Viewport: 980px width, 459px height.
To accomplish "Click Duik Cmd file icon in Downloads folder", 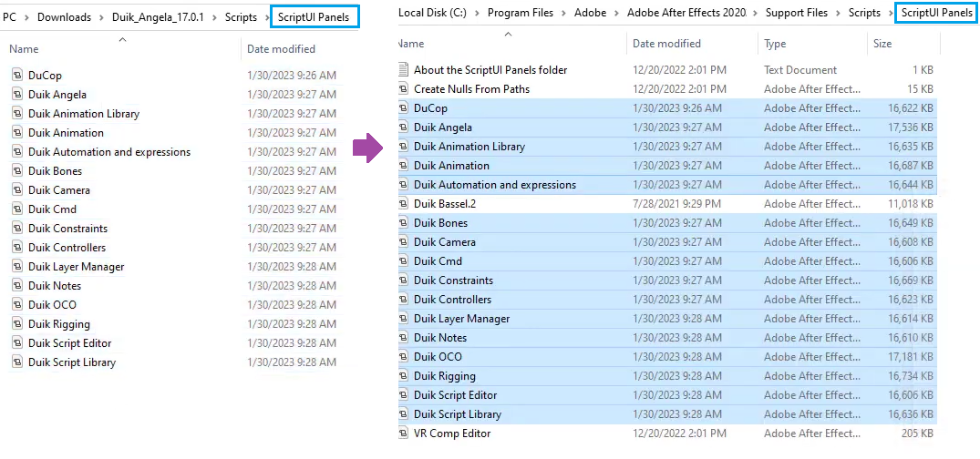I will [17, 209].
